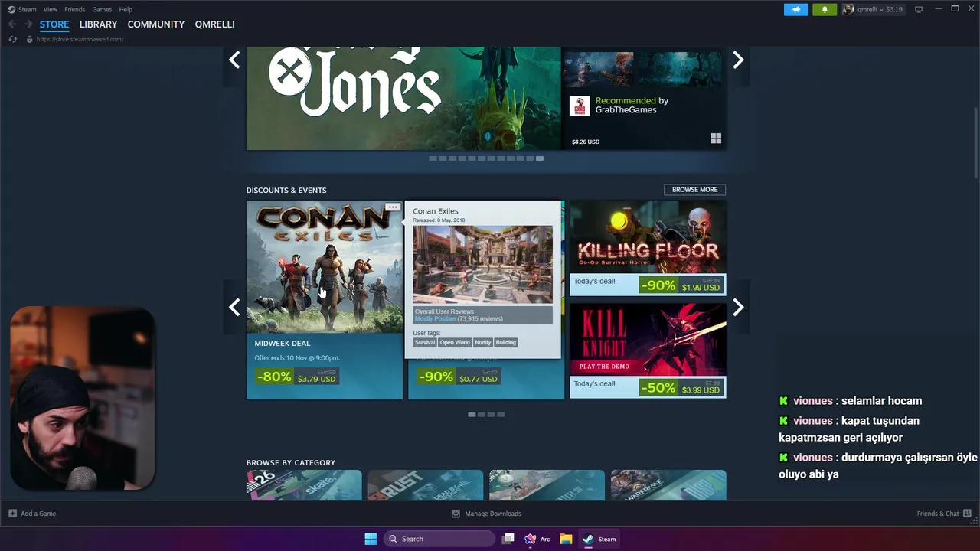Show next featured game in carousel

(738, 60)
